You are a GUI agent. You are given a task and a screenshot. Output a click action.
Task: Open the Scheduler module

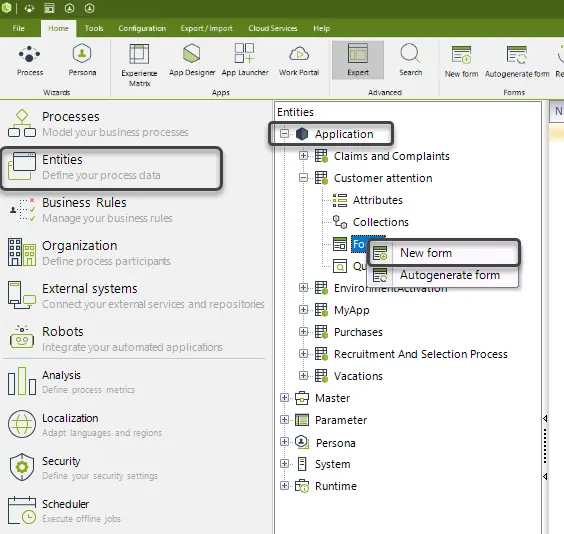[x=65, y=511]
